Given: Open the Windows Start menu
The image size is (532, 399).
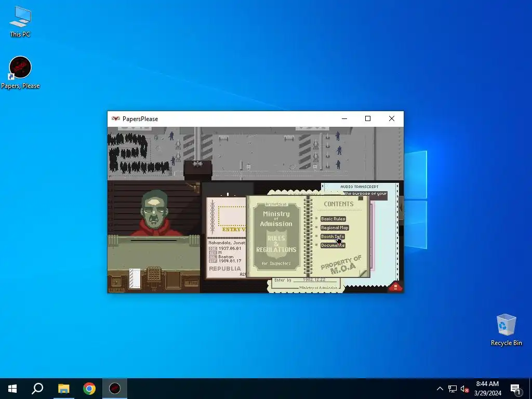Looking at the screenshot, I should click(x=12, y=389).
